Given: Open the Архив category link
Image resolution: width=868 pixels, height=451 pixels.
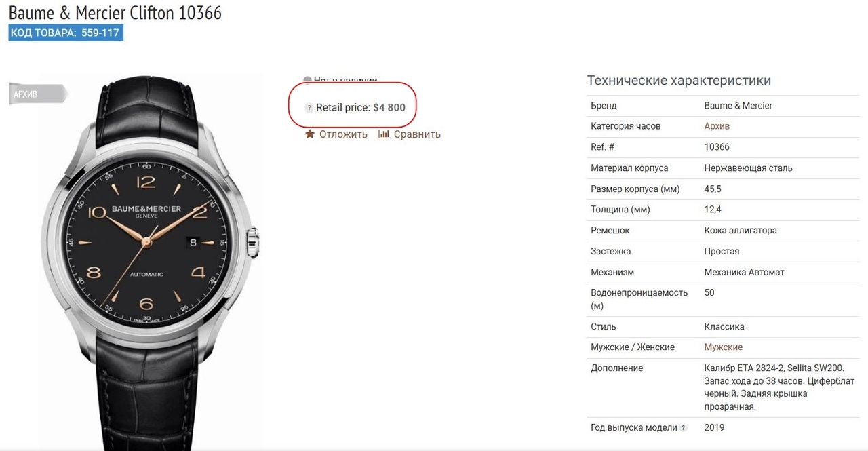Looking at the screenshot, I should pyautogui.click(x=717, y=126).
